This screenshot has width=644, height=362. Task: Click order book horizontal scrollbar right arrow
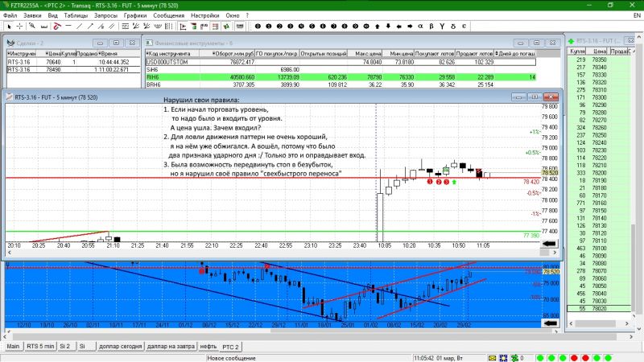click(627, 323)
